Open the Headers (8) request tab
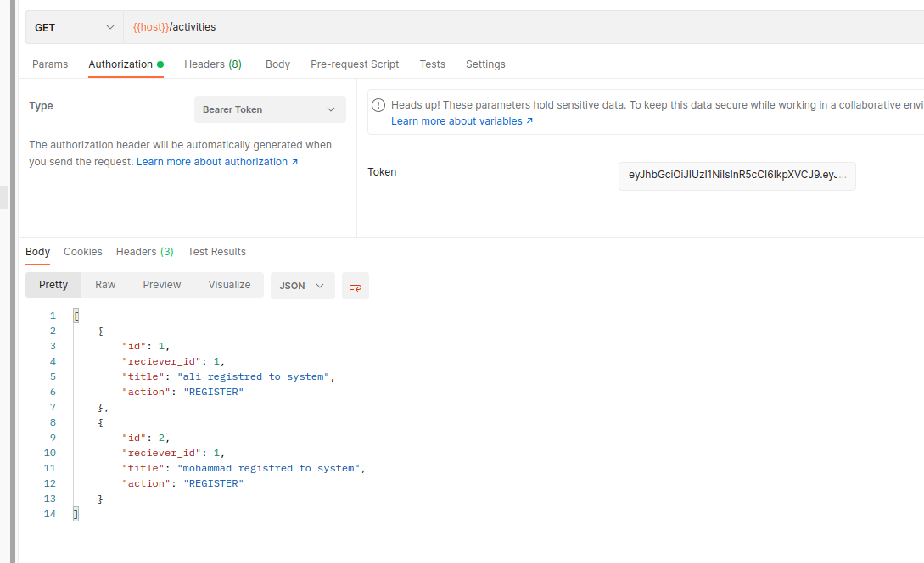The height and width of the screenshot is (563, 924). coord(212,64)
